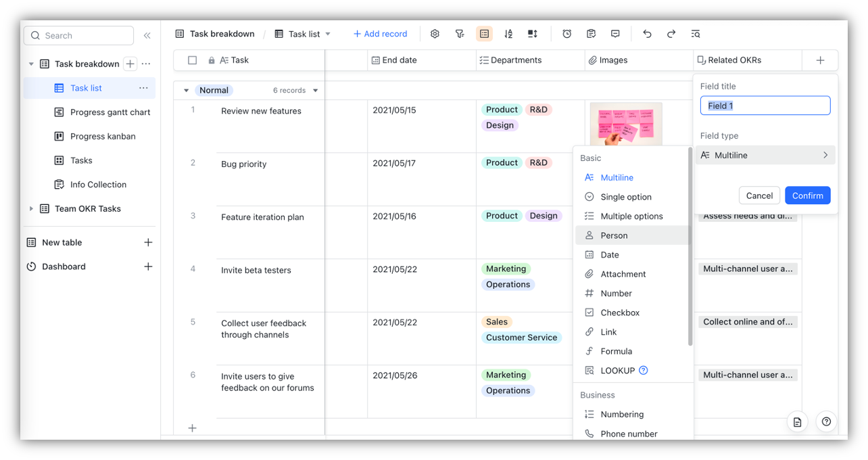Open the form view clipboard icon

pyautogui.click(x=591, y=33)
